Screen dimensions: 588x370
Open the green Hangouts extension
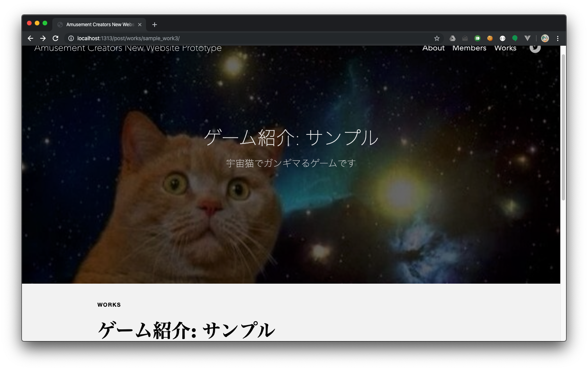(x=515, y=38)
